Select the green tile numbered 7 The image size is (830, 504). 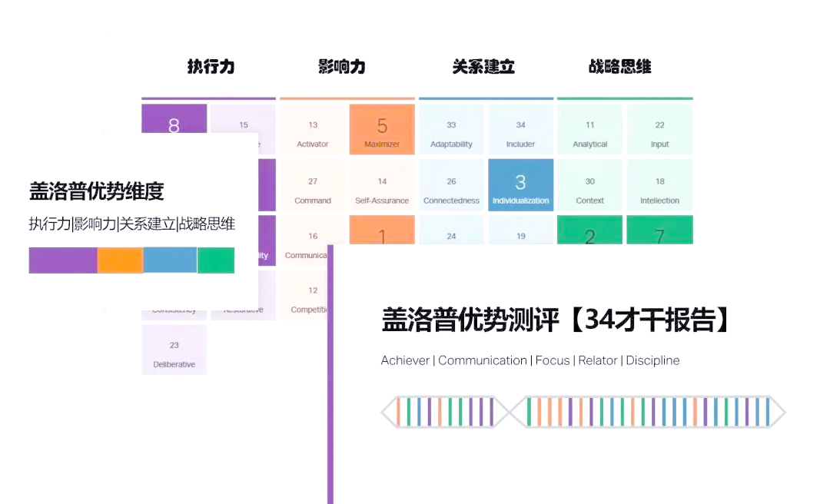tap(659, 230)
